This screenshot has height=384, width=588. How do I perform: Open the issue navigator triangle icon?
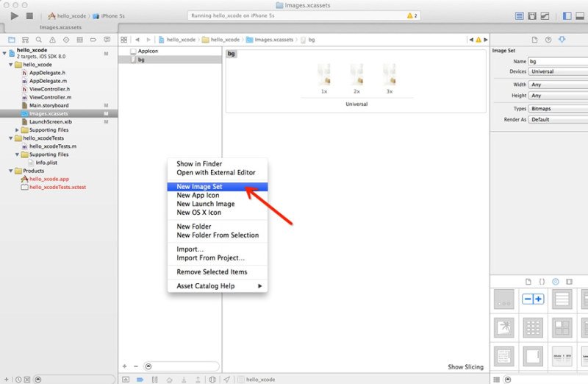point(52,40)
